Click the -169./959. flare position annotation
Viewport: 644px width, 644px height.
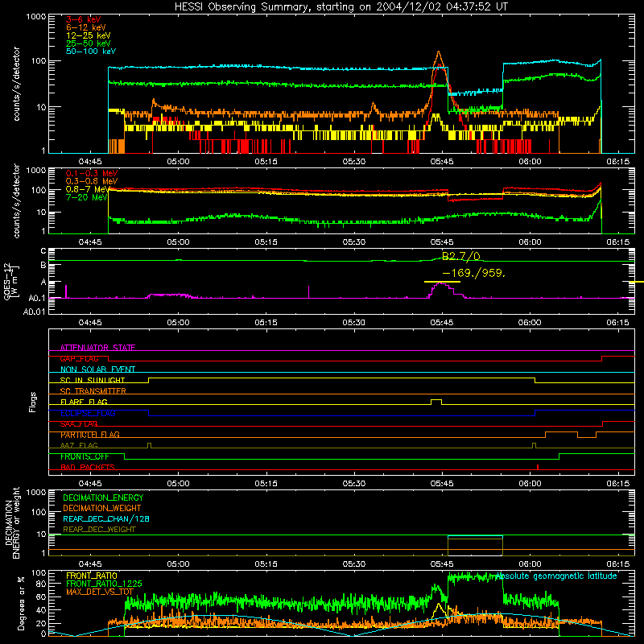coord(474,273)
